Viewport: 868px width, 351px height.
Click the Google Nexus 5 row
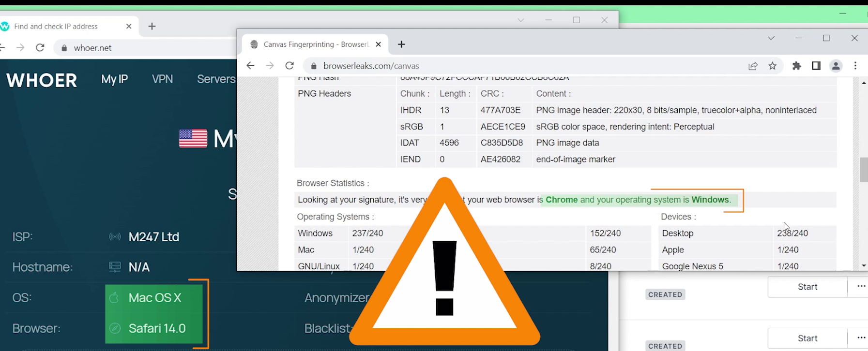click(747, 266)
